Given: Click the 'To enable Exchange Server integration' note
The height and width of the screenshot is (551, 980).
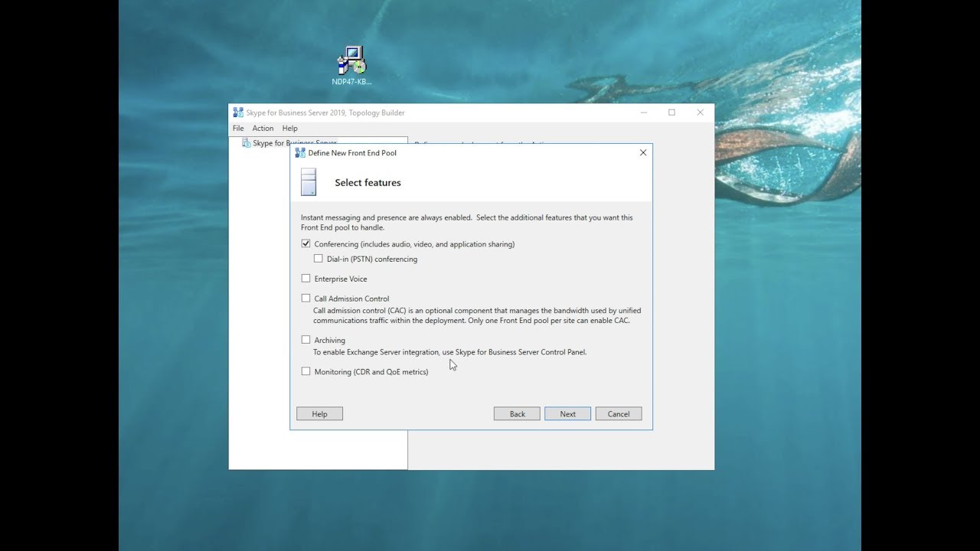Looking at the screenshot, I should click(449, 352).
